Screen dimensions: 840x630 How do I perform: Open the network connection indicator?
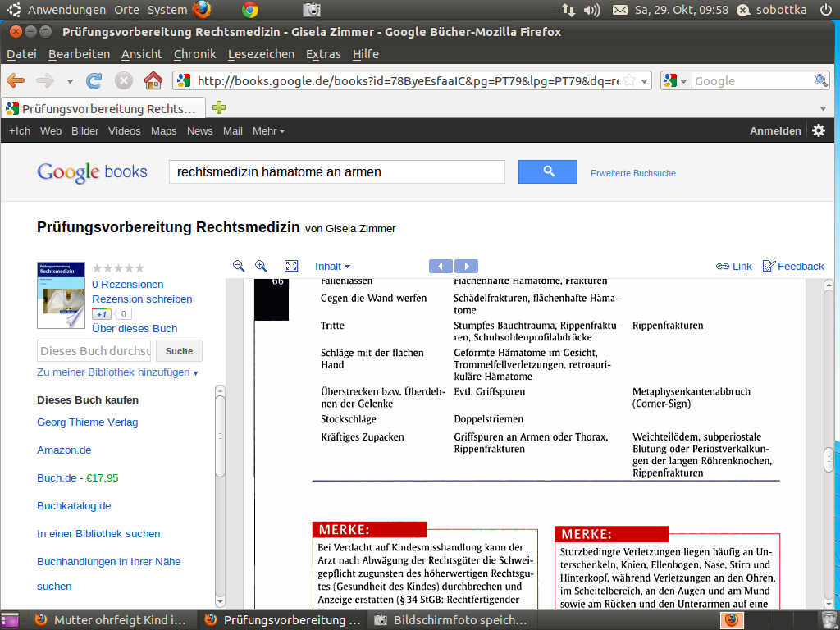click(568, 10)
